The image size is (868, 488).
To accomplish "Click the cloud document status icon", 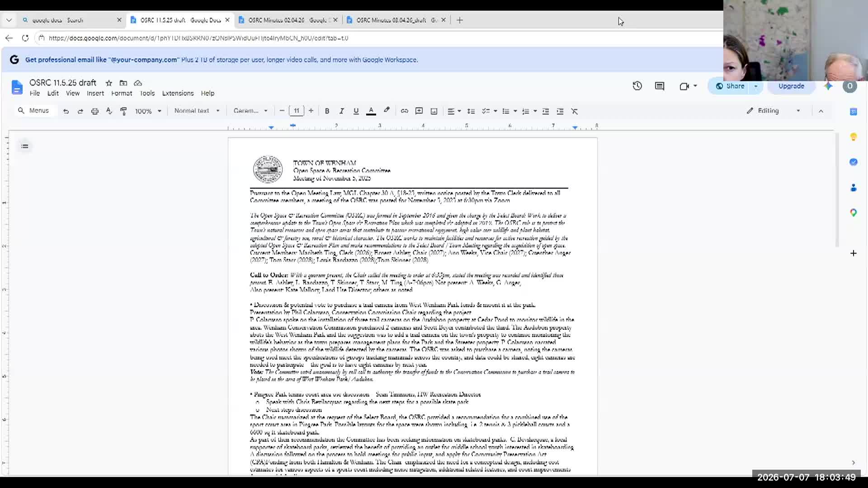I will [138, 83].
